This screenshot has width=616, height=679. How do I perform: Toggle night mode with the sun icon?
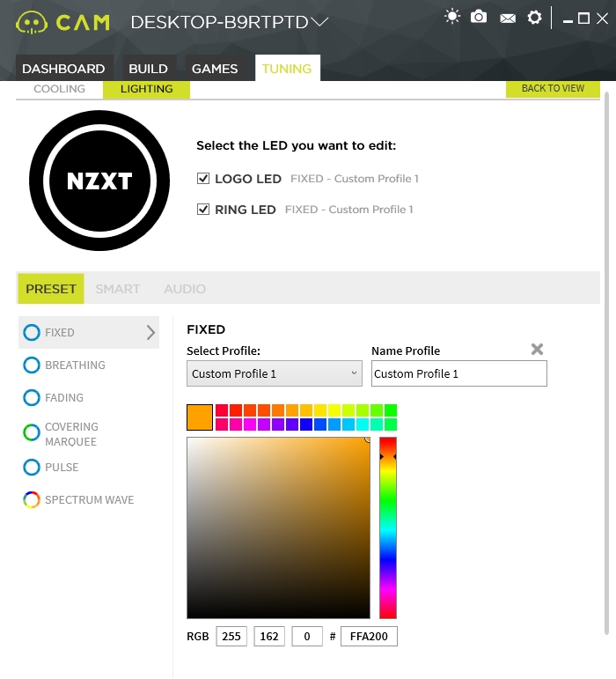tap(452, 18)
